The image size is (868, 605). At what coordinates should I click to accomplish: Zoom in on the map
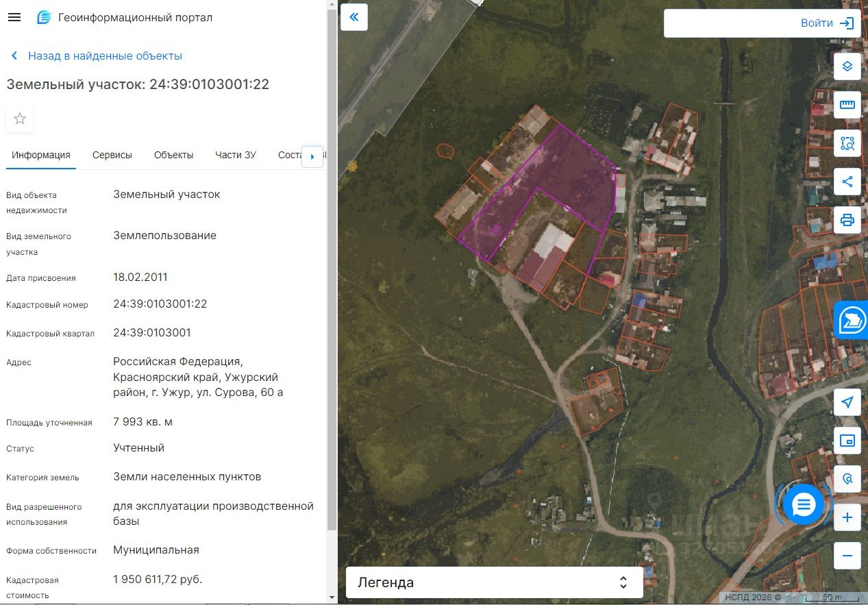click(847, 517)
